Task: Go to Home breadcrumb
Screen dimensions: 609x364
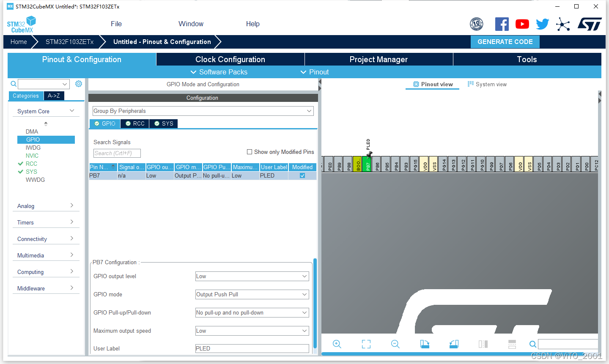Action: coord(19,41)
